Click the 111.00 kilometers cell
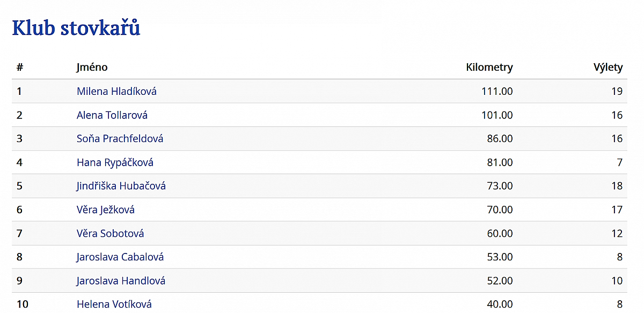 point(497,92)
